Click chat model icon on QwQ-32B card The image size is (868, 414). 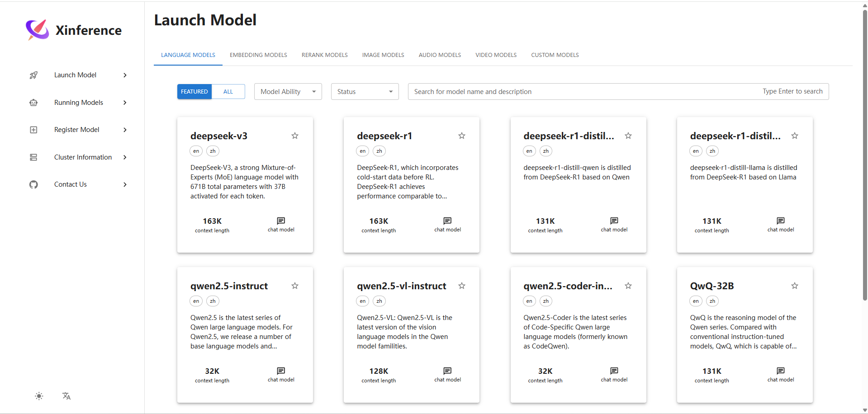coord(781,371)
